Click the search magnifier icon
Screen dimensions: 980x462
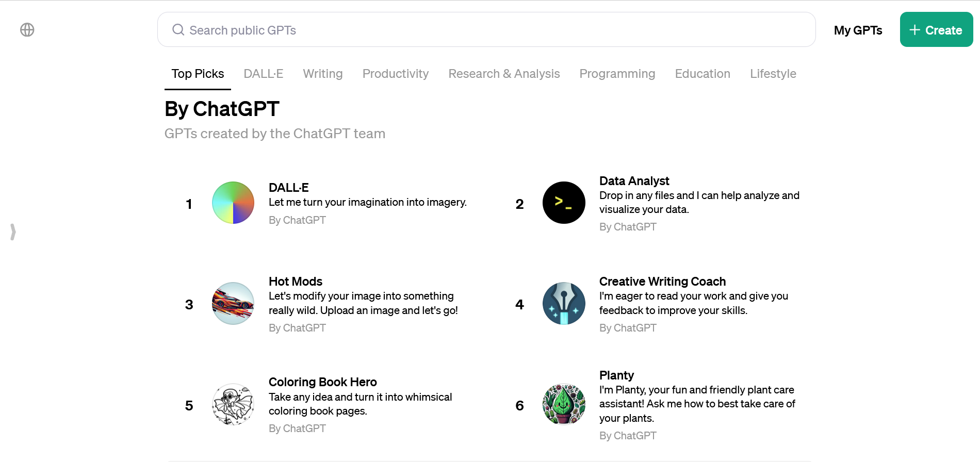[178, 30]
